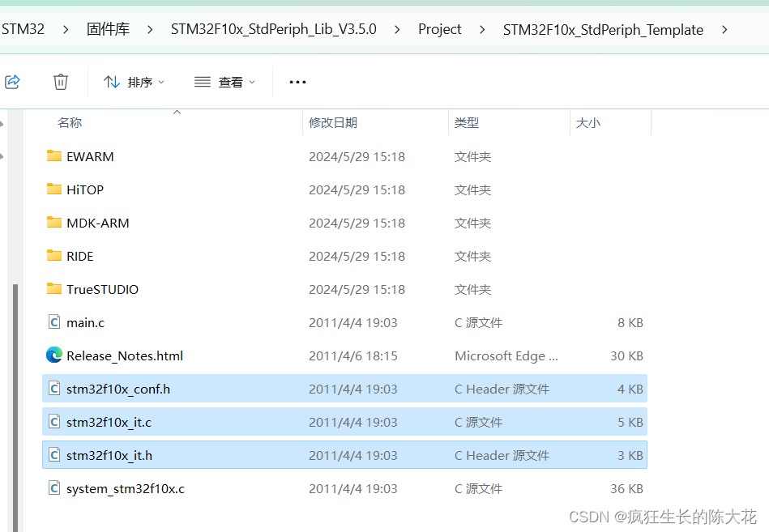This screenshot has height=532, width=769.
Task: Click the Delete (trash) icon
Action: coord(60,81)
